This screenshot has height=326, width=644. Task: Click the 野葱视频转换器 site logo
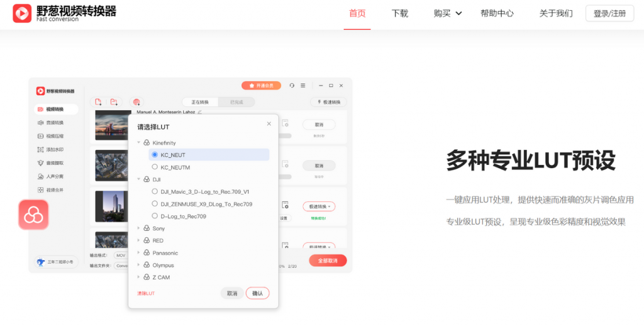[65, 13]
